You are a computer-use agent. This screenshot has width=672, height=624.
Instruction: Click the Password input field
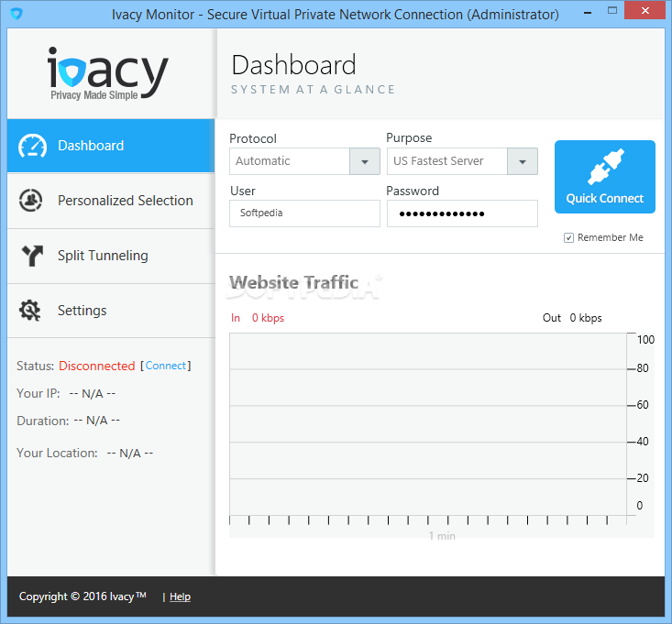(x=462, y=213)
